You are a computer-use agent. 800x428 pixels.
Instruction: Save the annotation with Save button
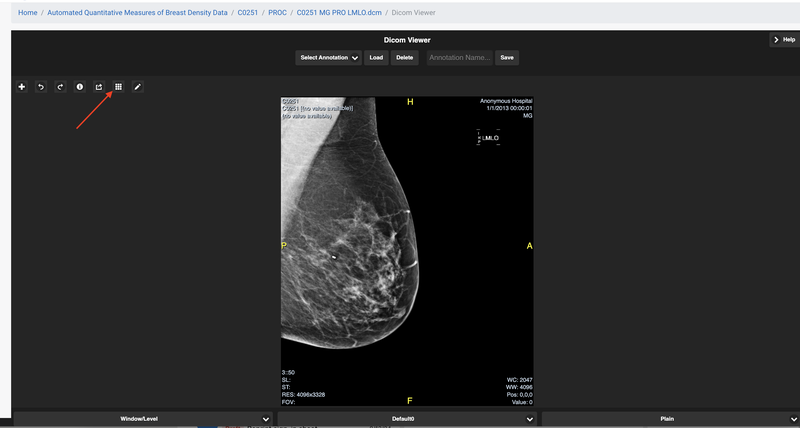tap(507, 58)
